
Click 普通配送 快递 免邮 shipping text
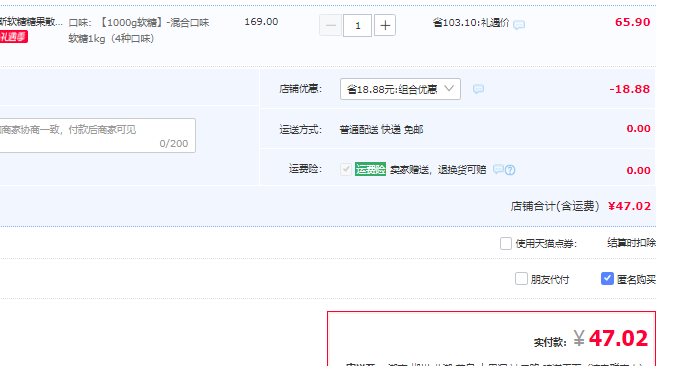pyautogui.click(x=381, y=130)
